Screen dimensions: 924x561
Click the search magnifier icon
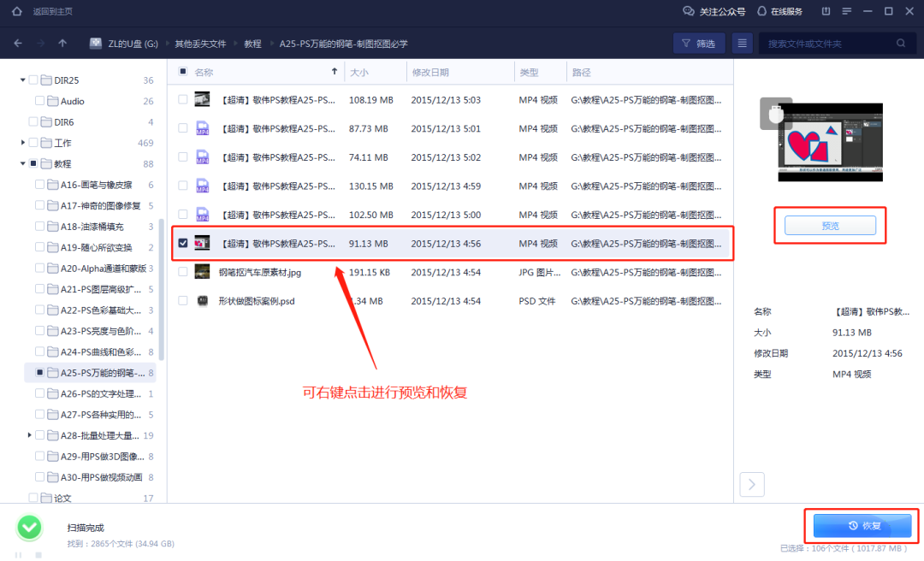pyautogui.click(x=900, y=43)
